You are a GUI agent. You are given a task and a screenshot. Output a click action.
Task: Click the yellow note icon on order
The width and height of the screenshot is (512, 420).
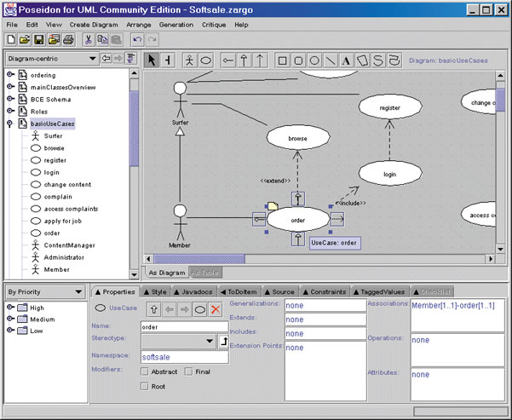(273, 206)
